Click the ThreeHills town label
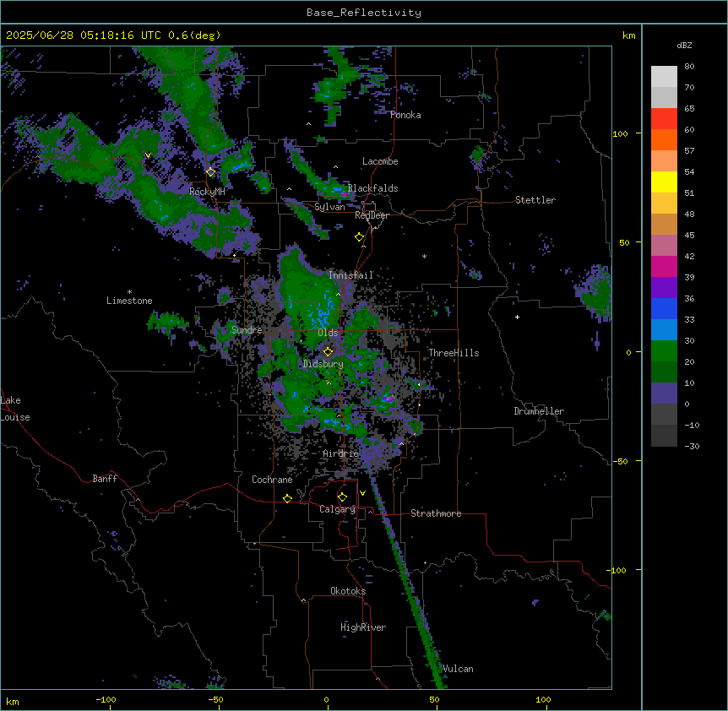This screenshot has height=711, width=728. point(454,353)
